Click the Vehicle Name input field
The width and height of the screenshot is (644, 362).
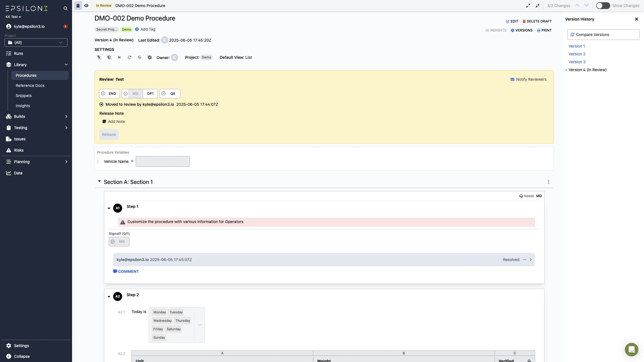coord(163,161)
